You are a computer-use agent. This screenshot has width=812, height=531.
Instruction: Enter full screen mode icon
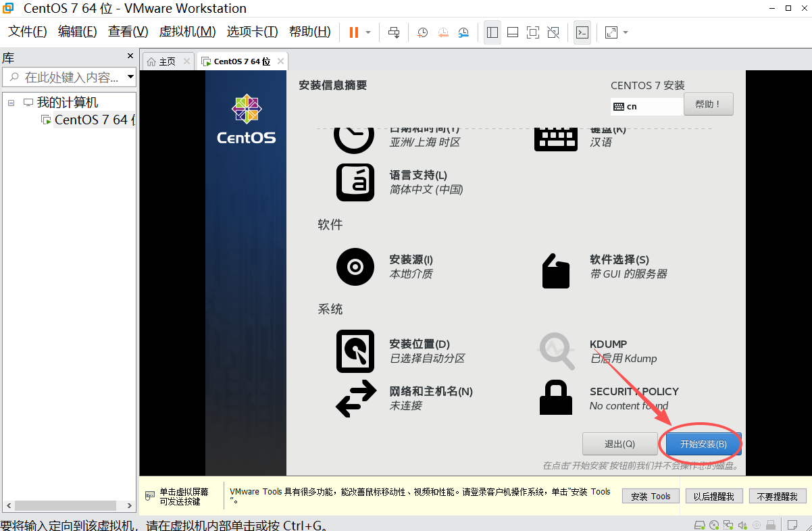(533, 32)
